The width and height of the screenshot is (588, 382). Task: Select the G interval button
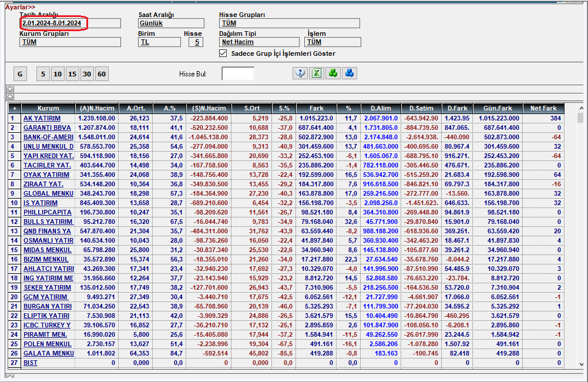click(20, 74)
